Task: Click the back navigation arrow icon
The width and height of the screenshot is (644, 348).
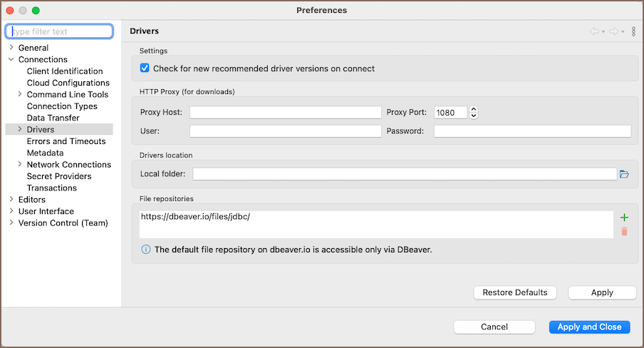Action: [594, 31]
